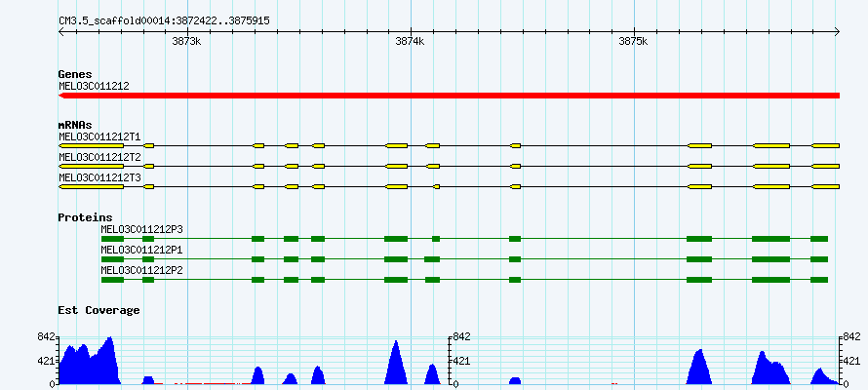Click the short P3 block right of 3874k
The image size is (868, 390).
point(436,239)
